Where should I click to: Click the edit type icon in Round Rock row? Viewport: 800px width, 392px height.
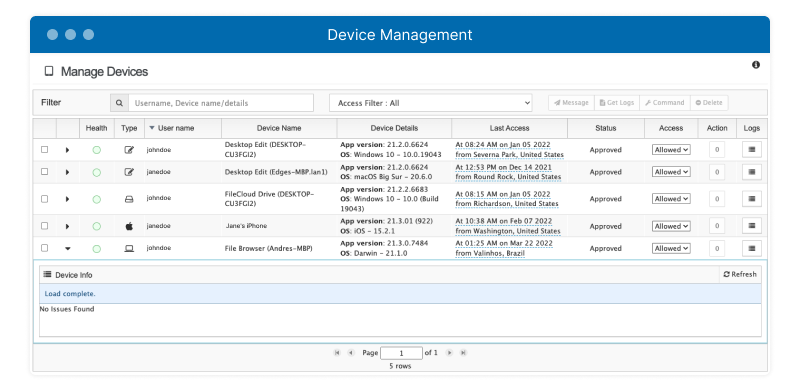129,173
